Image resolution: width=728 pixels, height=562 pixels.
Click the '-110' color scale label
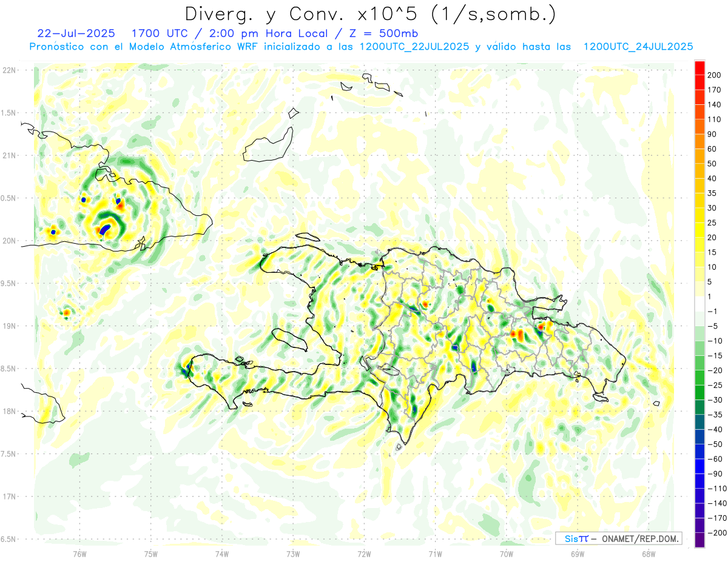(717, 489)
